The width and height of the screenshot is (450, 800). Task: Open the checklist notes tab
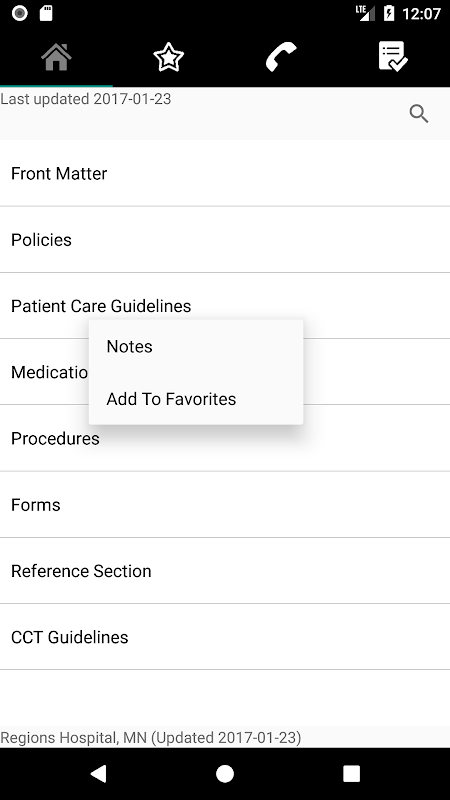point(393,57)
